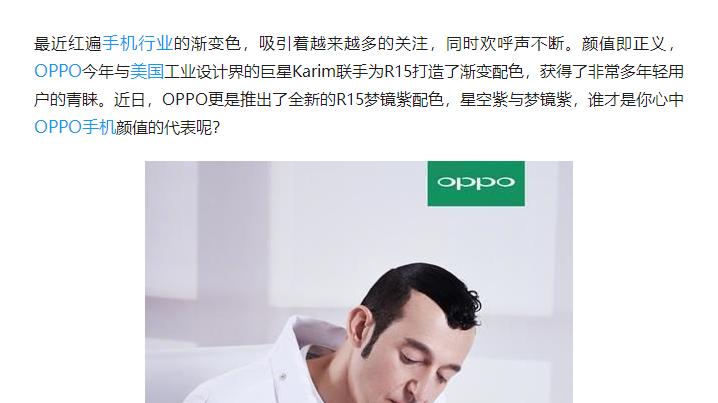Screen dimensions: 718x403
Task: Click the phrase 谁才是你心中
Action: (x=636, y=100)
